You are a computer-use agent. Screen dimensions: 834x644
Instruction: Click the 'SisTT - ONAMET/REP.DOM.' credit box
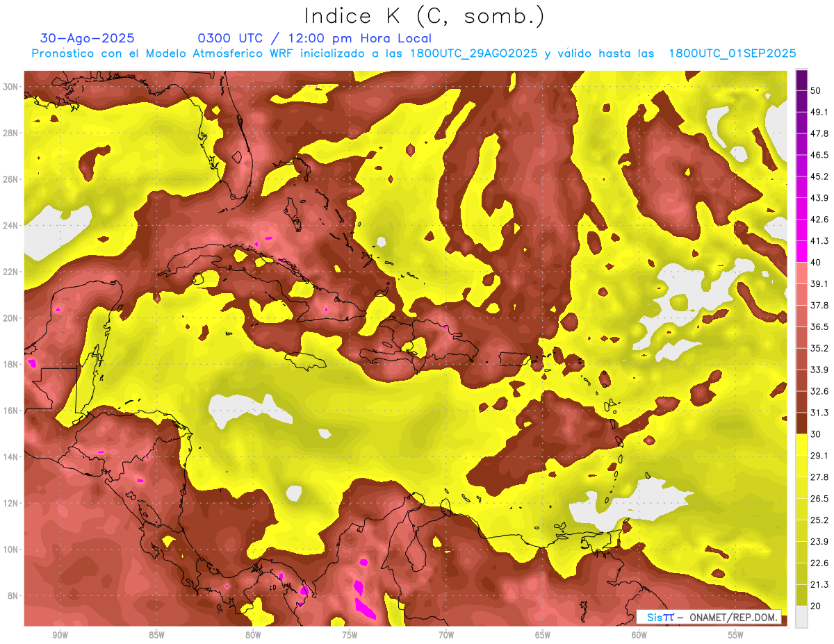tap(709, 617)
